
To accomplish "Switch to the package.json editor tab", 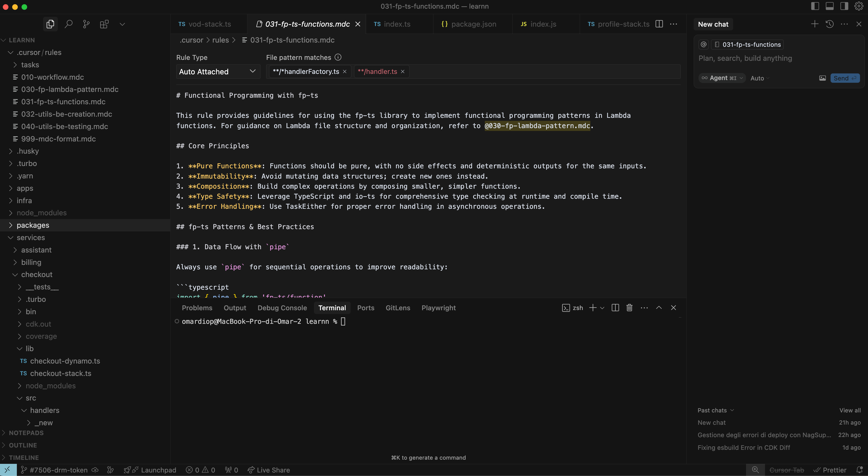I will pos(473,24).
